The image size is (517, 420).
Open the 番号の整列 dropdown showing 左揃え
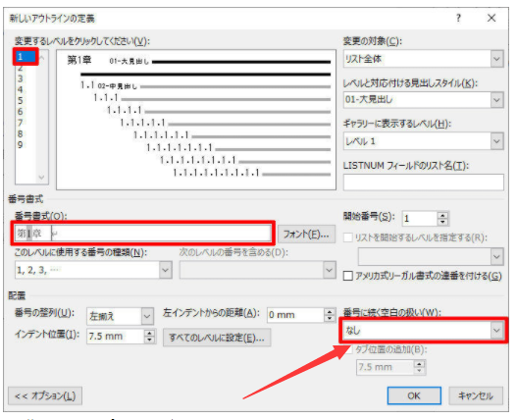pos(147,316)
